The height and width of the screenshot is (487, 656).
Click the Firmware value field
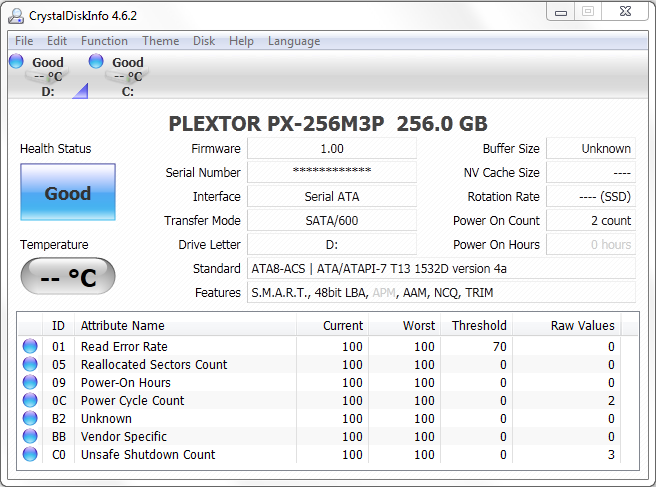tap(331, 148)
